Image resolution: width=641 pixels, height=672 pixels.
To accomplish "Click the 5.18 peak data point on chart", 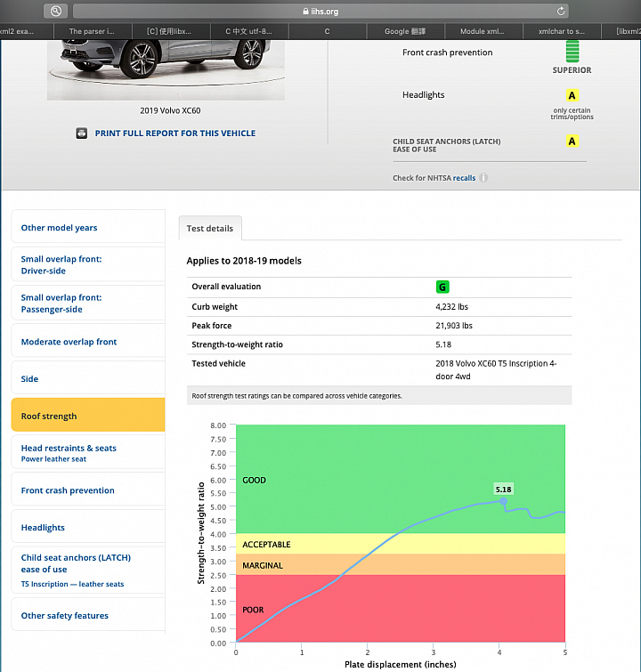I will pyautogui.click(x=503, y=500).
